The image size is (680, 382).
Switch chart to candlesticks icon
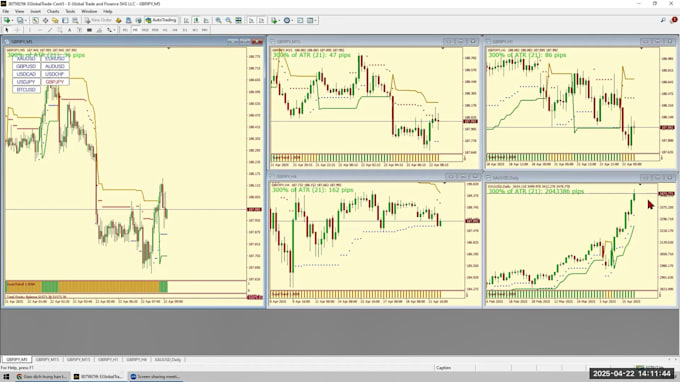196,20
